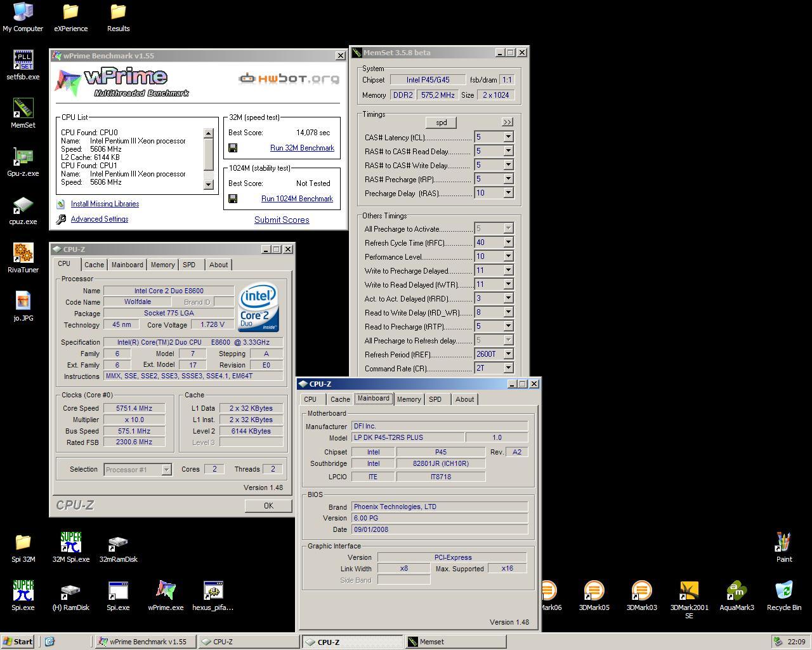Select CPU tab in the Mainboard CPU-Z window
The height and width of the screenshot is (650, 812).
[310, 399]
